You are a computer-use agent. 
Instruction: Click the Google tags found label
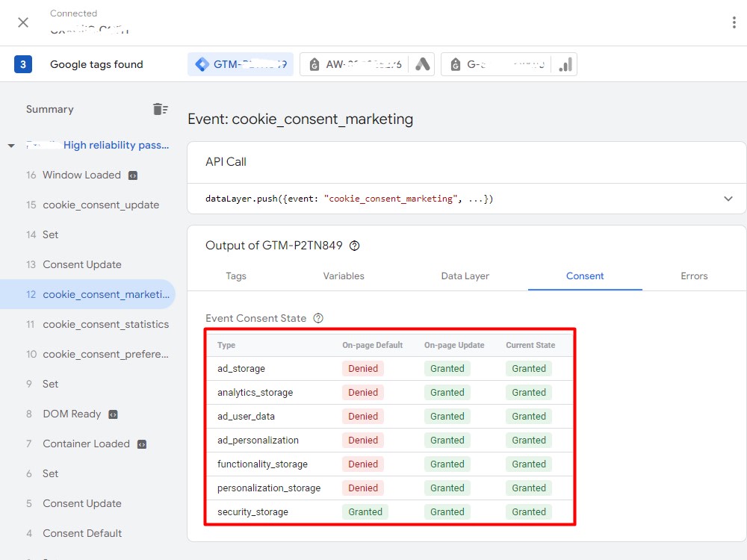[x=96, y=64]
